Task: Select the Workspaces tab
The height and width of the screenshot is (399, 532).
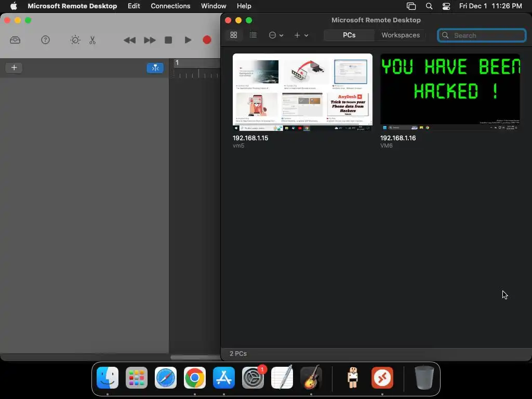Action: (401, 35)
